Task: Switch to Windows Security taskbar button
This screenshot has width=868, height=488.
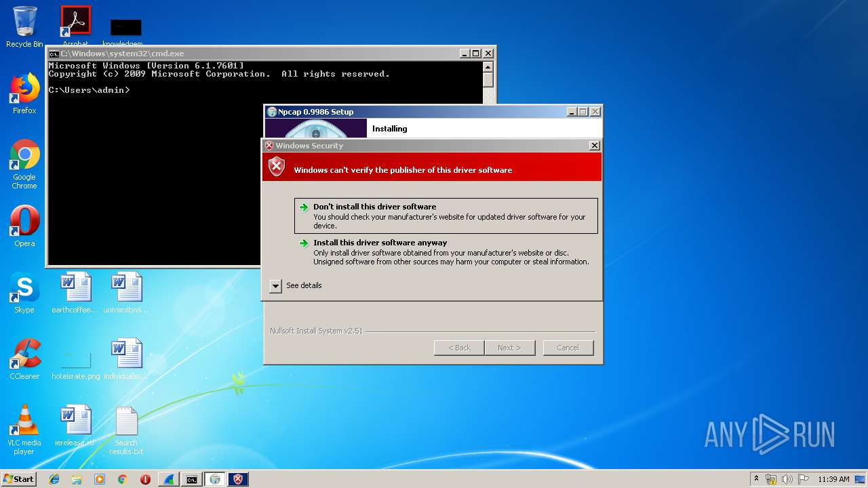Action: [238, 479]
